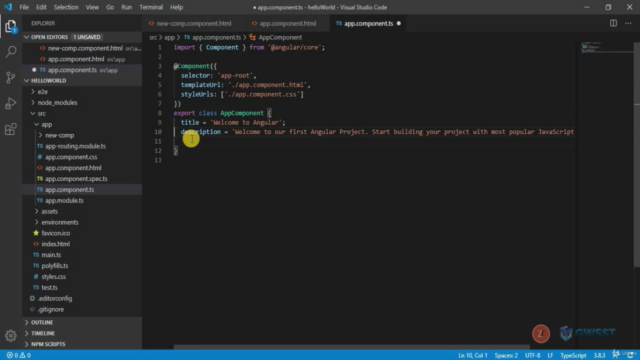This screenshot has width=640, height=360.
Task: Open the Selection menu
Action: point(66,7)
